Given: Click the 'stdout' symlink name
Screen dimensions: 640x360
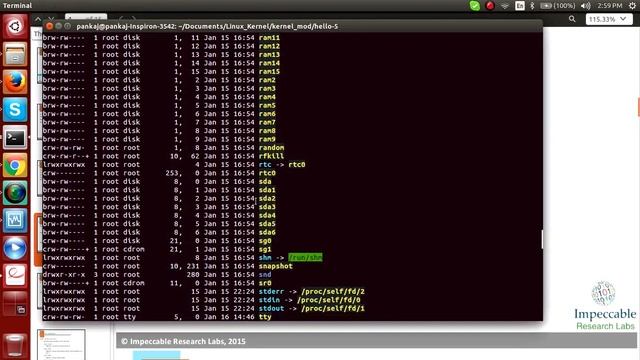Looking at the screenshot, I should pyautogui.click(x=271, y=309).
